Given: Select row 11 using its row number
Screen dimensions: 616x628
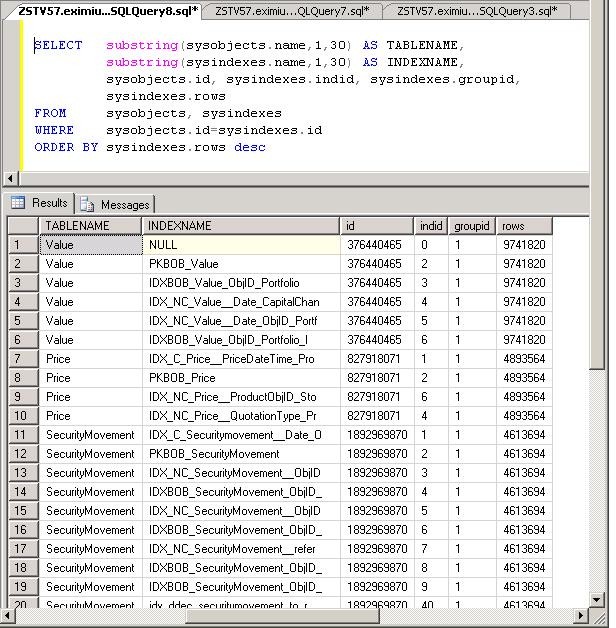Looking at the screenshot, I should [x=20, y=435].
